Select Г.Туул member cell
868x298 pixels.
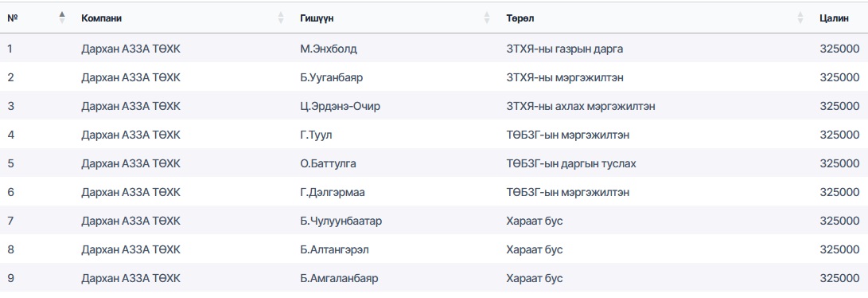pos(316,135)
